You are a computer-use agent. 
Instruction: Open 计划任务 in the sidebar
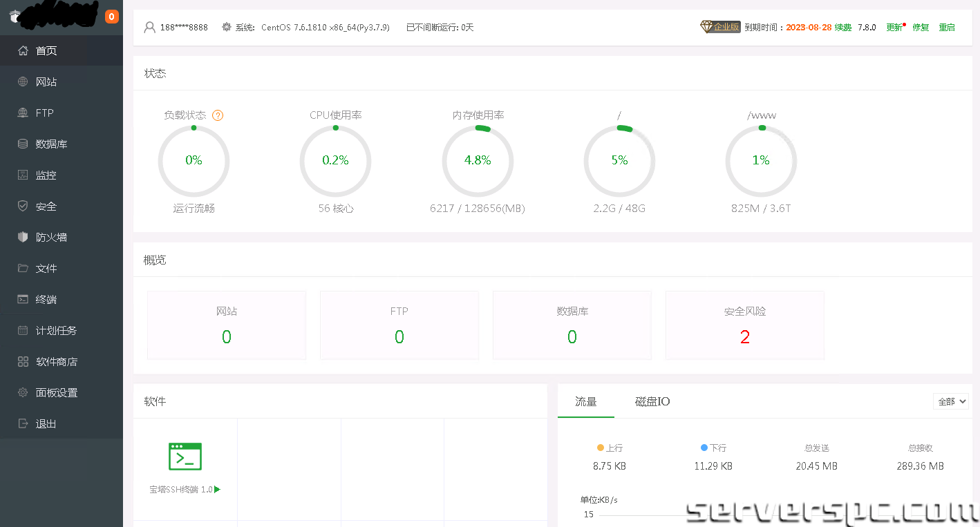[56, 331]
